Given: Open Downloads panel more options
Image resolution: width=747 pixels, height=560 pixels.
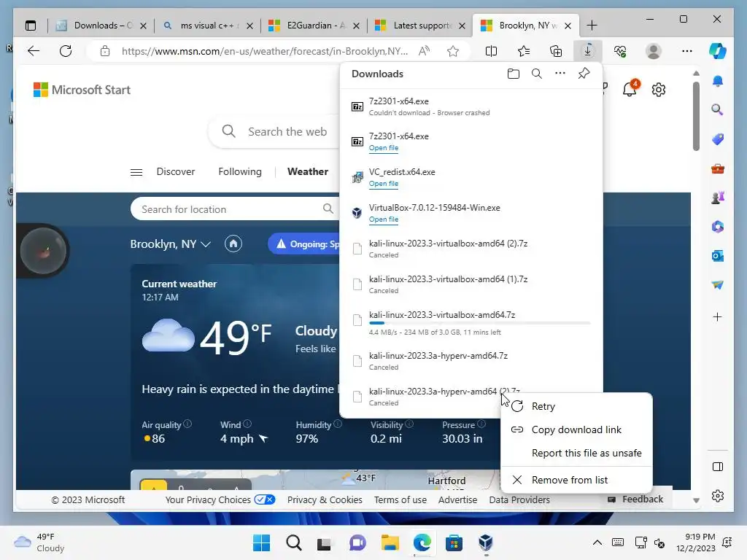Looking at the screenshot, I should point(560,74).
